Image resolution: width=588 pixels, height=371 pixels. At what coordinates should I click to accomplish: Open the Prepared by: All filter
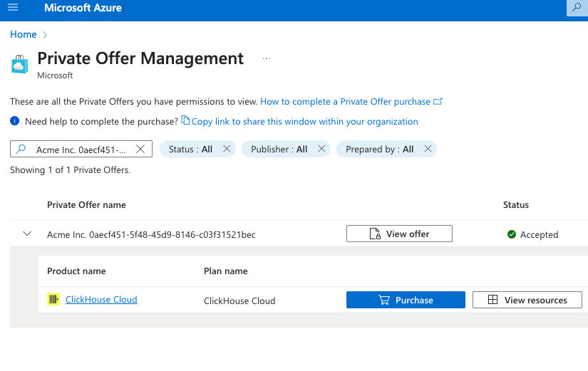coord(379,150)
